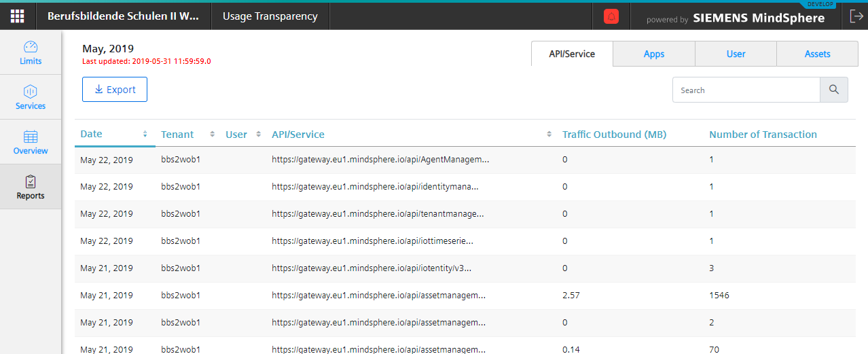Sort table by Tenant column arrow
The height and width of the screenshot is (354, 868).
213,135
